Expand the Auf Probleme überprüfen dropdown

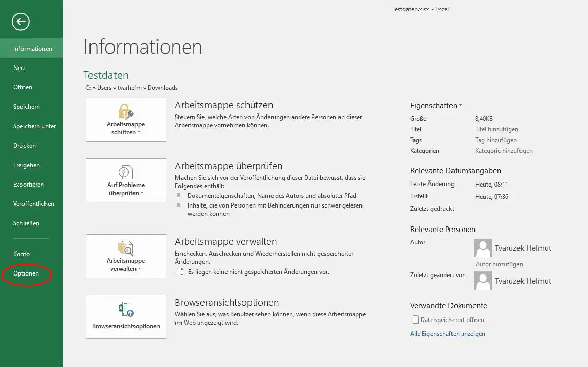[126, 189]
